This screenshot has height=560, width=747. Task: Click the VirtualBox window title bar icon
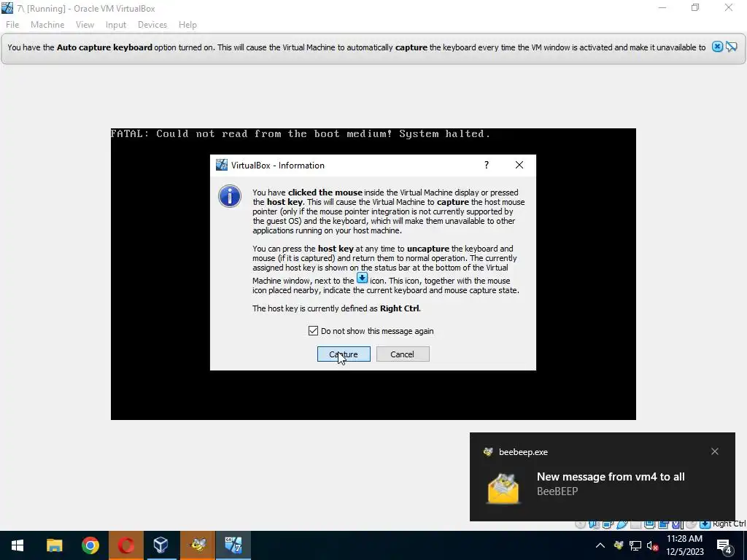[7, 8]
